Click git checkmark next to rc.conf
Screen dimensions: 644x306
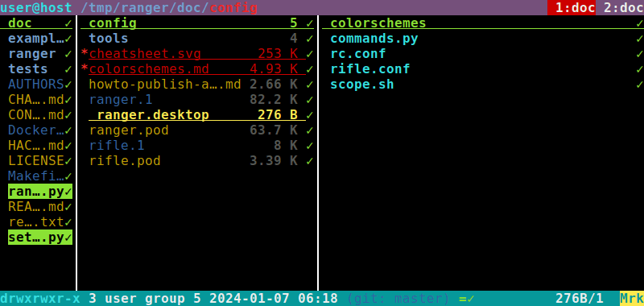(639, 54)
